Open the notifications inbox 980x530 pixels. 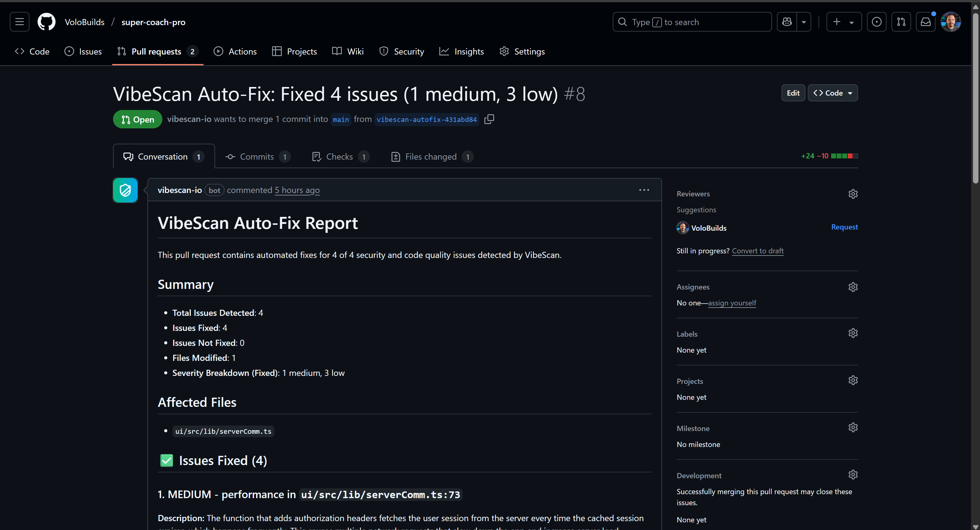click(925, 22)
